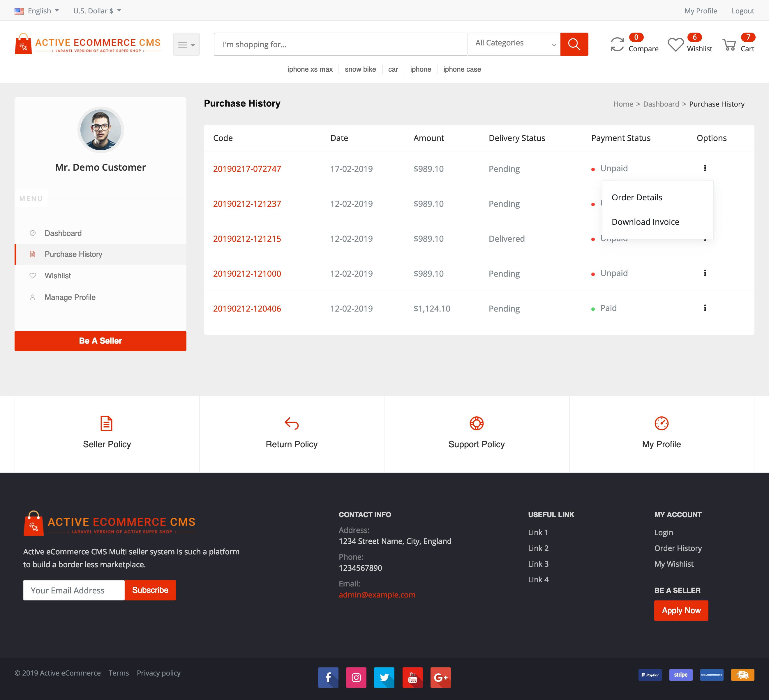Click the Home breadcrumb link
Image resolution: width=769 pixels, height=700 pixels.
pos(623,104)
